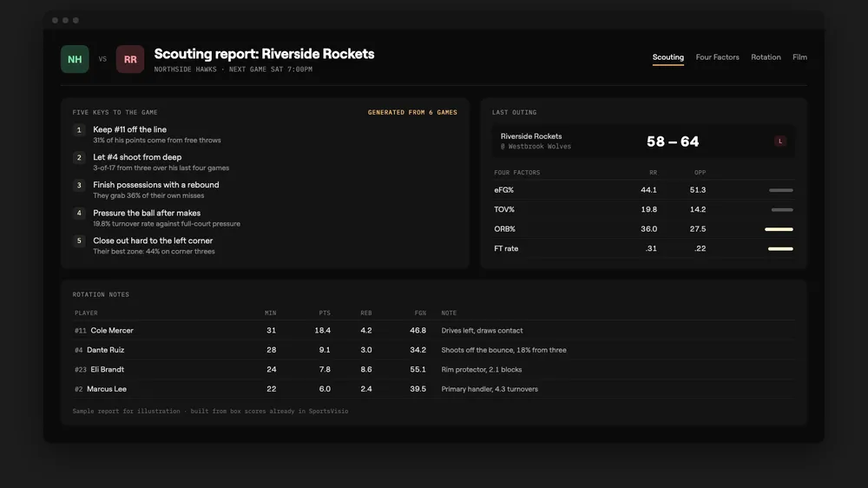Click 'Riverside Rockets' in Last Outing card

click(x=531, y=136)
